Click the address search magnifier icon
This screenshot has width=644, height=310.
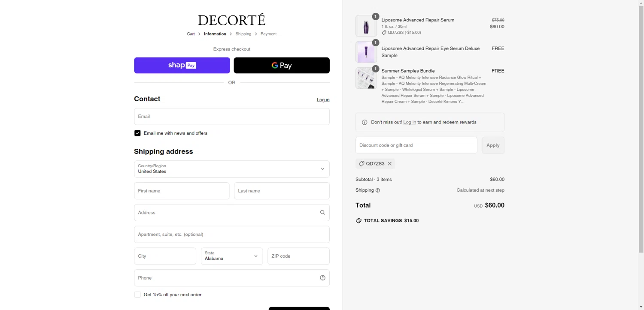[x=322, y=212]
